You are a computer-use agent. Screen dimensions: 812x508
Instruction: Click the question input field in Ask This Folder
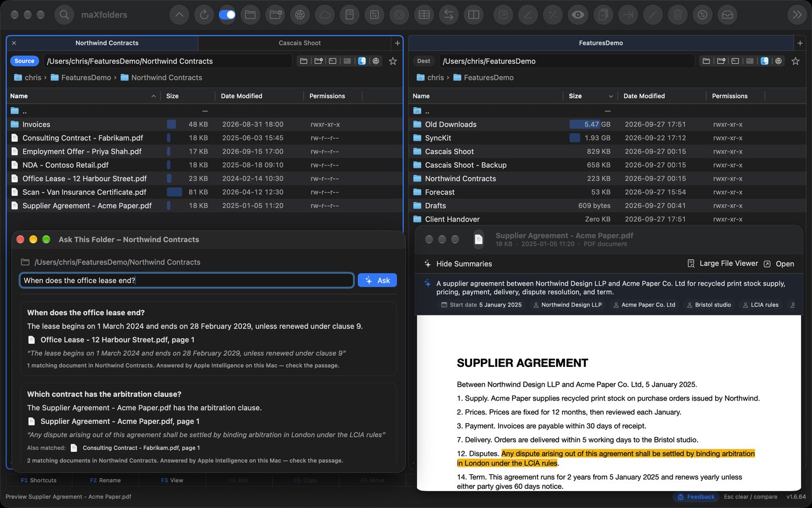coord(187,280)
